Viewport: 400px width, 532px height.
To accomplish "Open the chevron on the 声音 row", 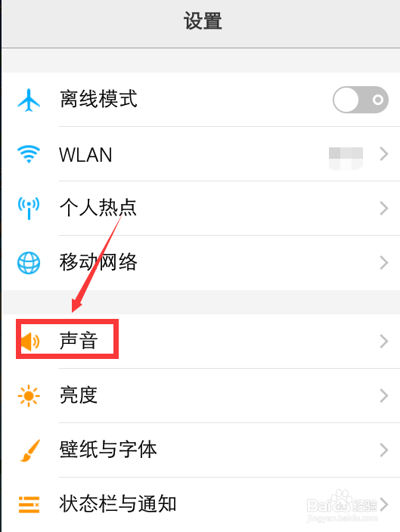I will 384,342.
